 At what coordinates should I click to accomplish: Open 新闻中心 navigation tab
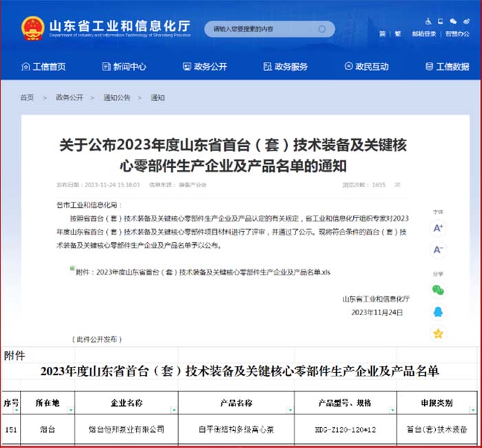point(124,66)
